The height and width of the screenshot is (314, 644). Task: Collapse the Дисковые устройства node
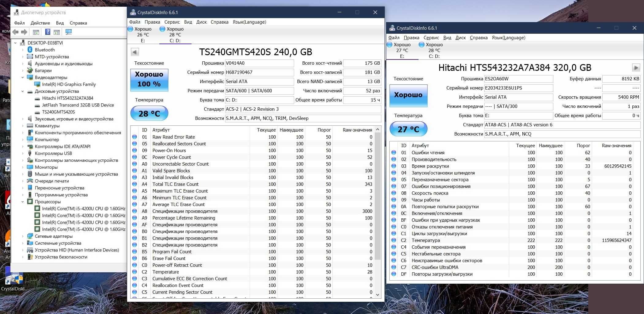(23, 91)
